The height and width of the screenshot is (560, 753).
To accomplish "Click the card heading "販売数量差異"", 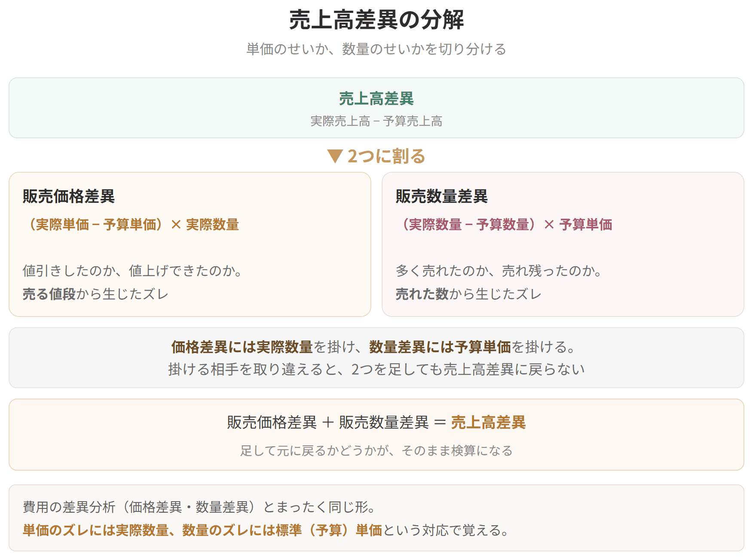I will tap(442, 196).
